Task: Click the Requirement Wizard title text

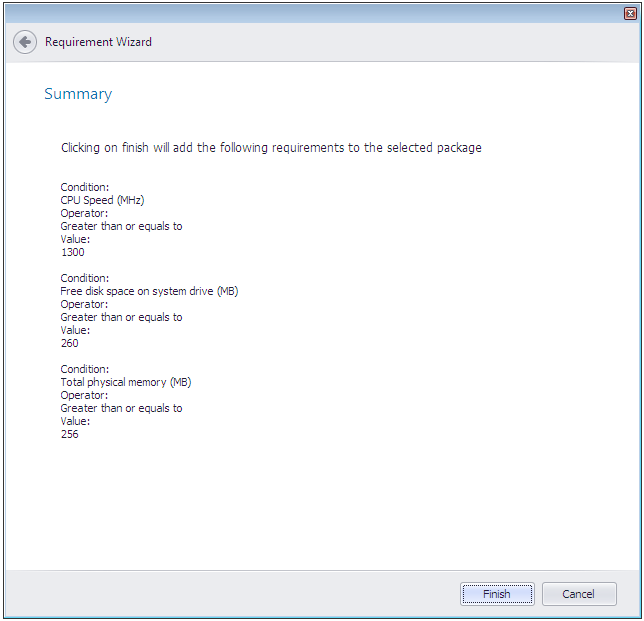Action: click(98, 42)
